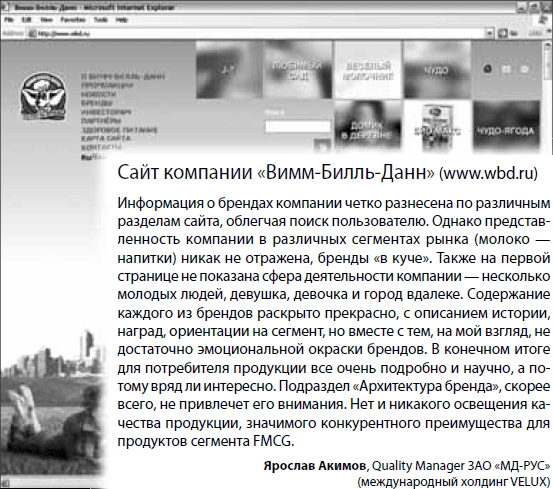This screenshot has width=553, height=489.
Task: Open the Инвесторам navigation link
Action: pos(106,112)
